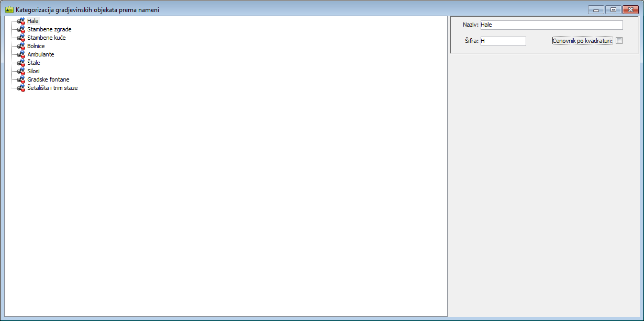Select Ambulante in the category list
The height and width of the screenshot is (321, 644).
coord(41,54)
